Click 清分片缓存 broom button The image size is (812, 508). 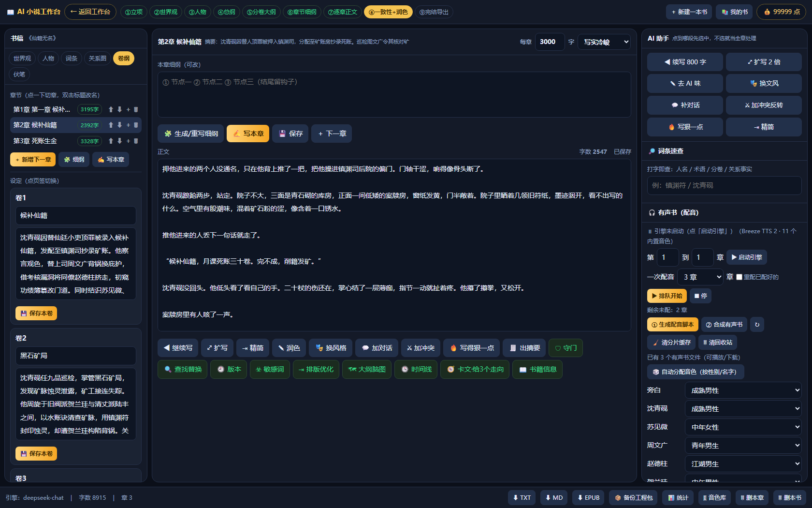click(x=671, y=343)
